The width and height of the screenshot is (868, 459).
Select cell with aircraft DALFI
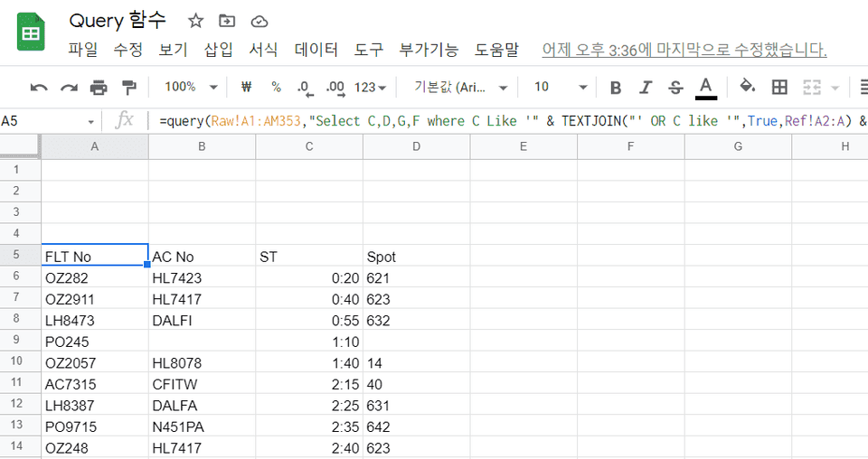coord(202,320)
